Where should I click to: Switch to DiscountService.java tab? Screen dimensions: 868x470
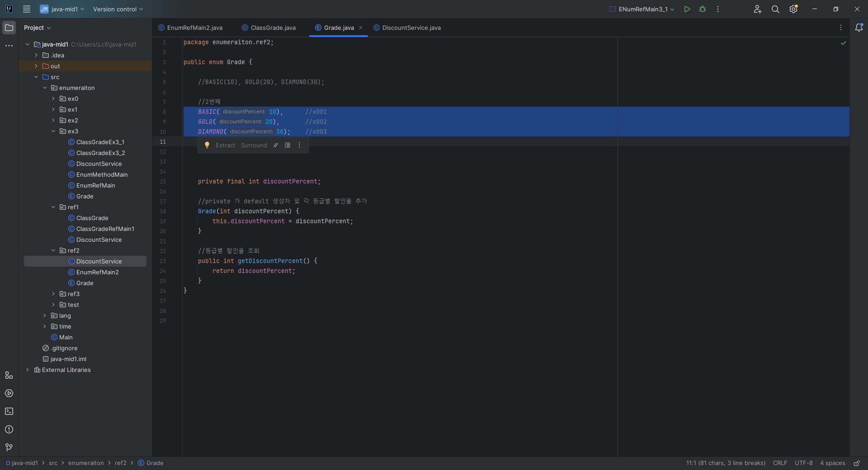pyautogui.click(x=407, y=28)
